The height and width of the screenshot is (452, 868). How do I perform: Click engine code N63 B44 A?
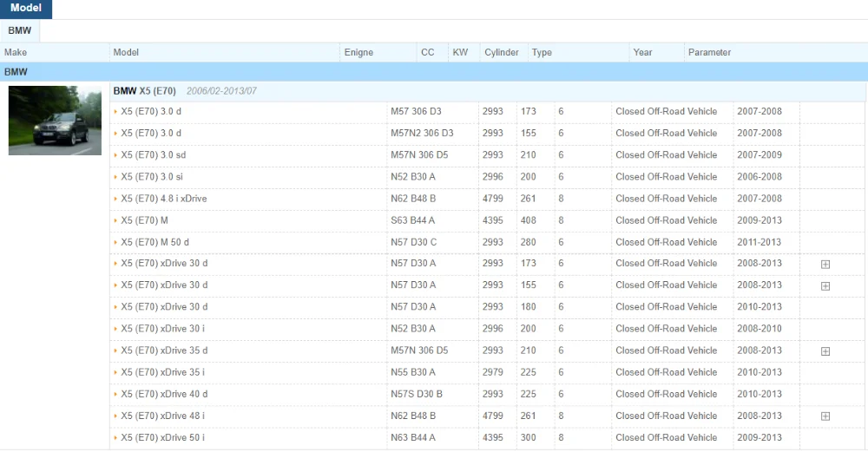(413, 437)
